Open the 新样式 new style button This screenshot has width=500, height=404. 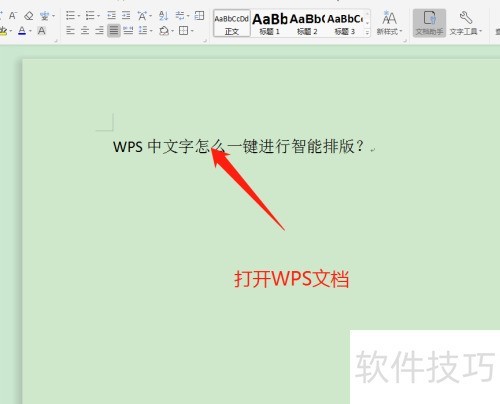389,23
